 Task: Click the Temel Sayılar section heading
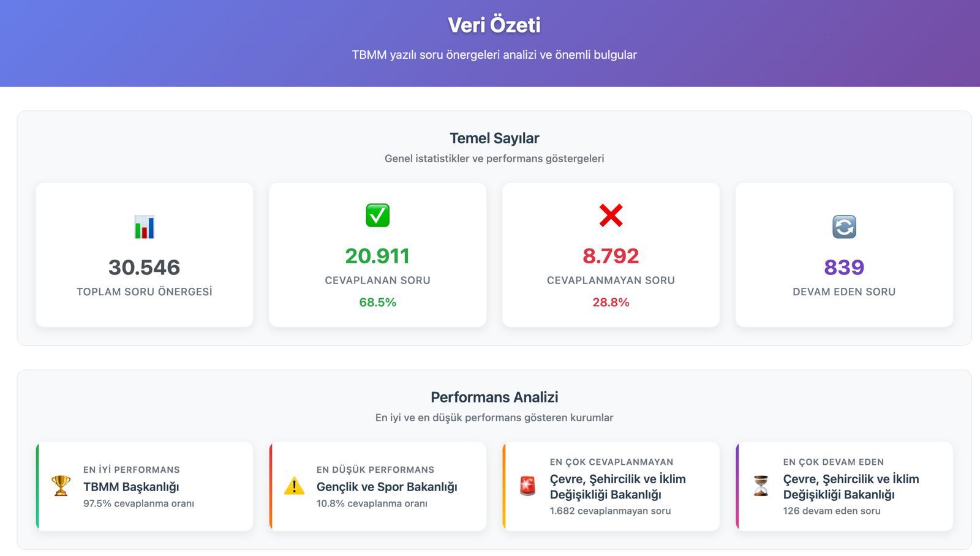(494, 138)
